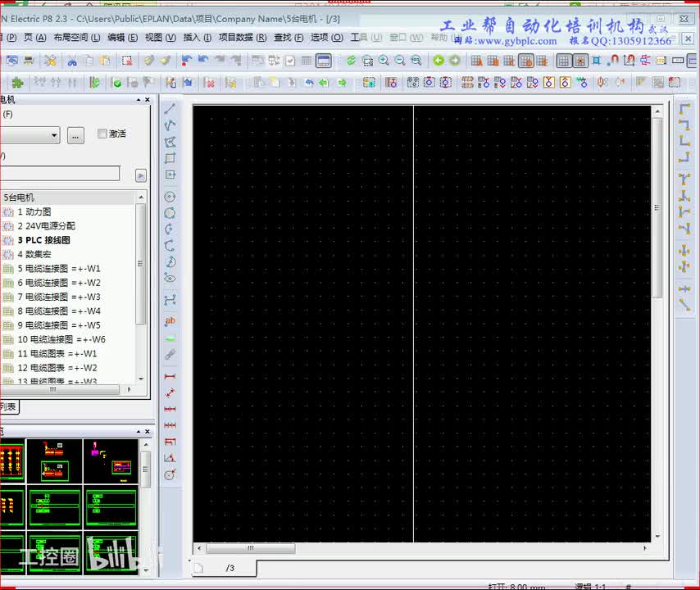Collapse the graphical preview panel arrow

click(x=139, y=432)
